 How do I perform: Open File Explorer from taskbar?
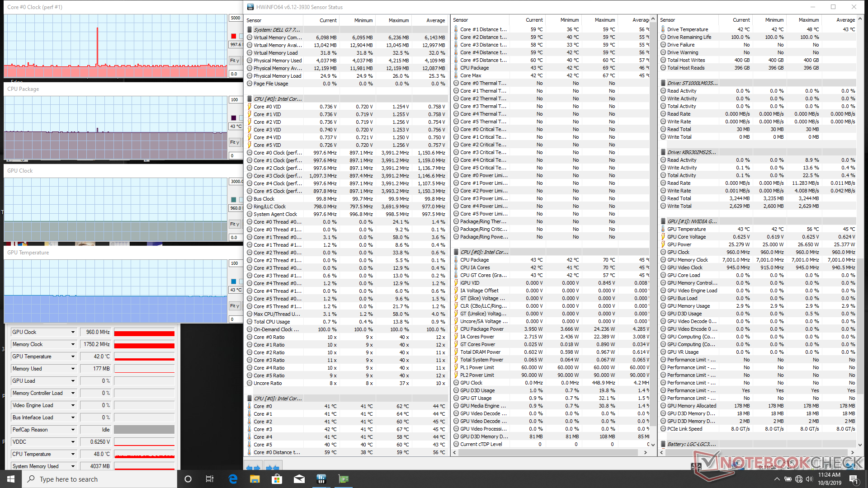(255, 479)
